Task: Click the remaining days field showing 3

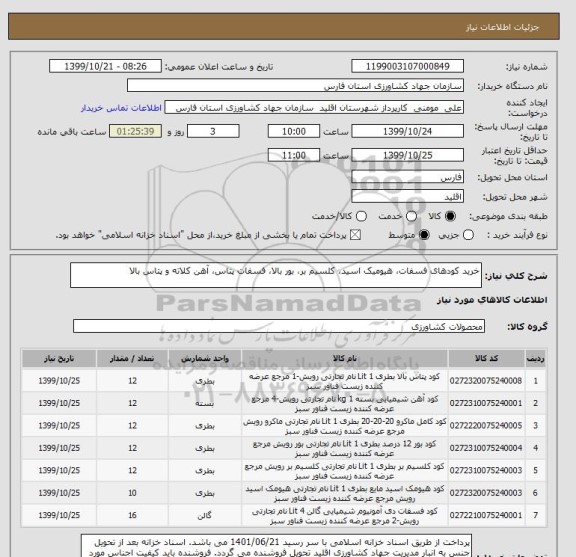Action: (x=213, y=131)
